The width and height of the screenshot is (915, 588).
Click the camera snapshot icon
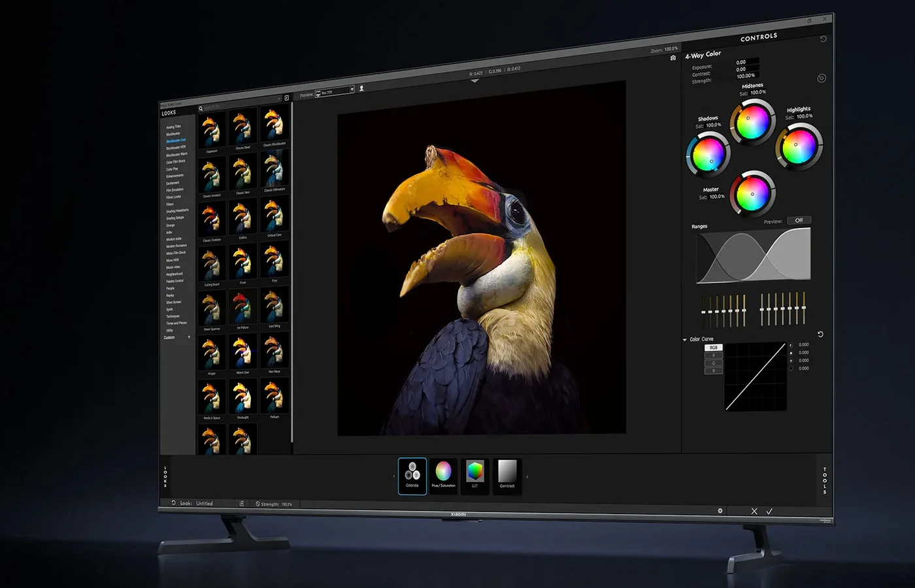coord(673,58)
